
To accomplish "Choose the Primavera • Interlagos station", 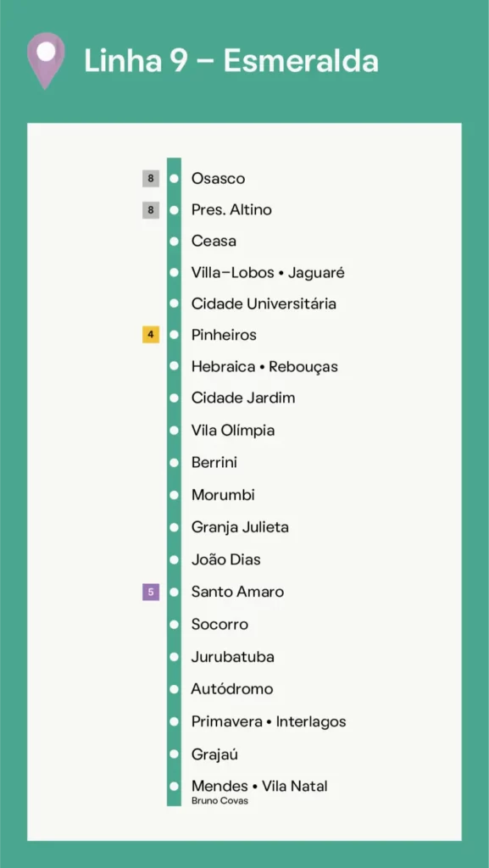I will tap(269, 722).
